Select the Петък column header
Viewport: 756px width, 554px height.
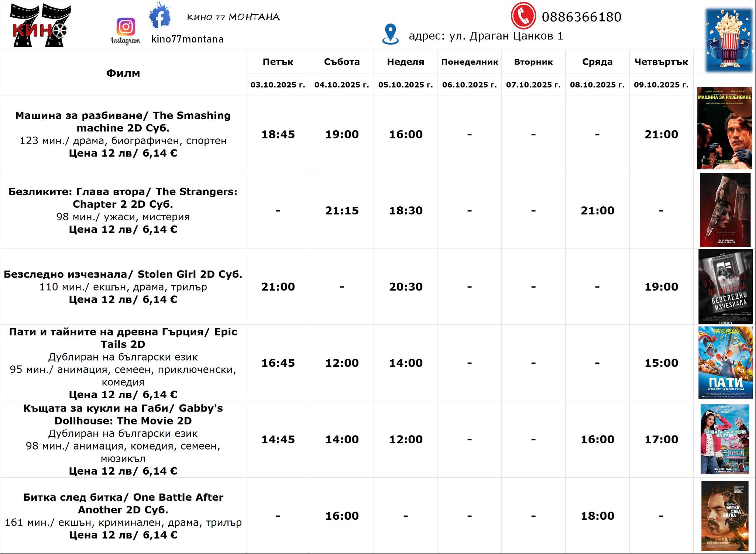(278, 62)
